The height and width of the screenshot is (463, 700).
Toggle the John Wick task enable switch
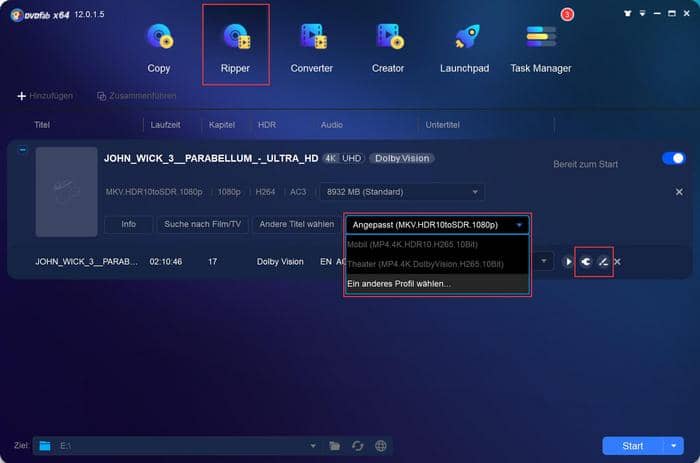[674, 158]
